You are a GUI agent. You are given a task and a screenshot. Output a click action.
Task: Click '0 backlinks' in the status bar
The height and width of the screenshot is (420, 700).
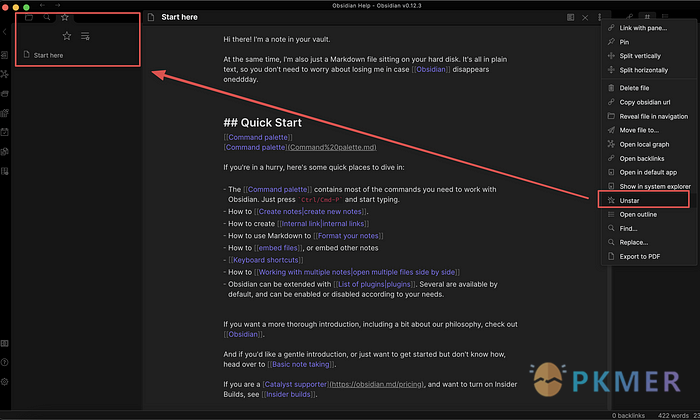click(x=628, y=416)
